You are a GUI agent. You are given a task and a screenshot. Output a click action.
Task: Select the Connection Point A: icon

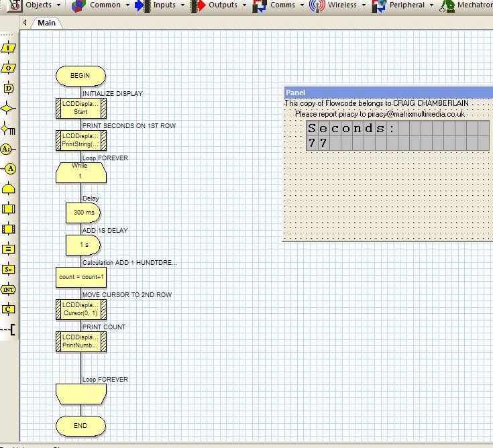tap(7, 149)
